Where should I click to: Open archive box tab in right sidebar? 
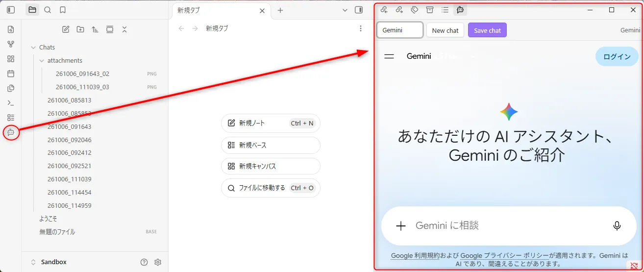(x=430, y=9)
